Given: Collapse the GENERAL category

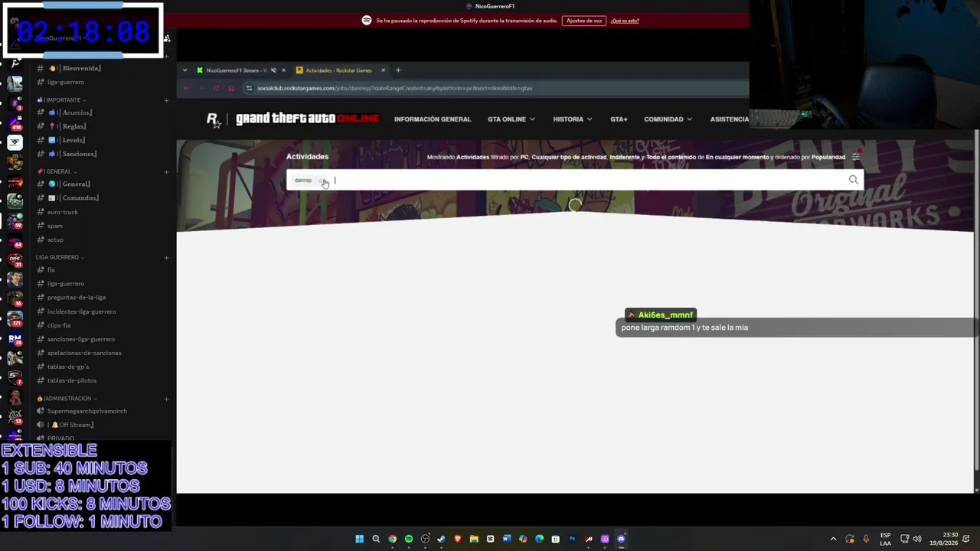Looking at the screenshot, I should pos(57,171).
